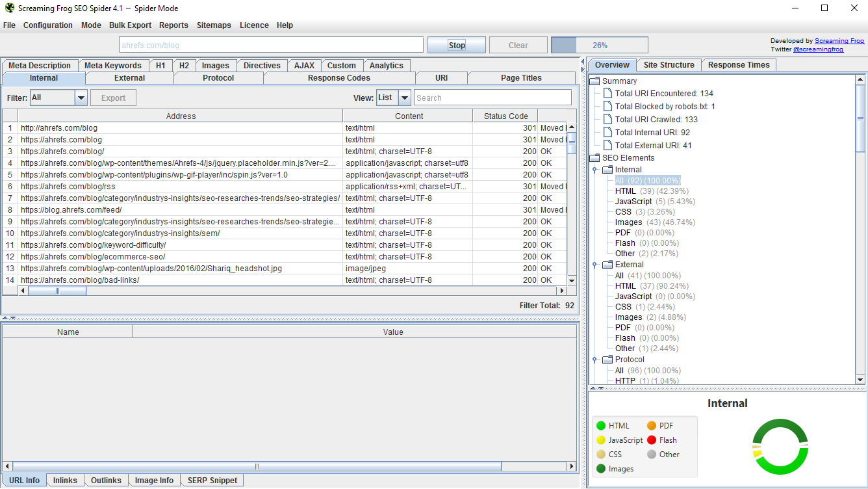The image size is (868, 489).
Task: Select Internal Images (43) tree item
Action: pos(655,222)
